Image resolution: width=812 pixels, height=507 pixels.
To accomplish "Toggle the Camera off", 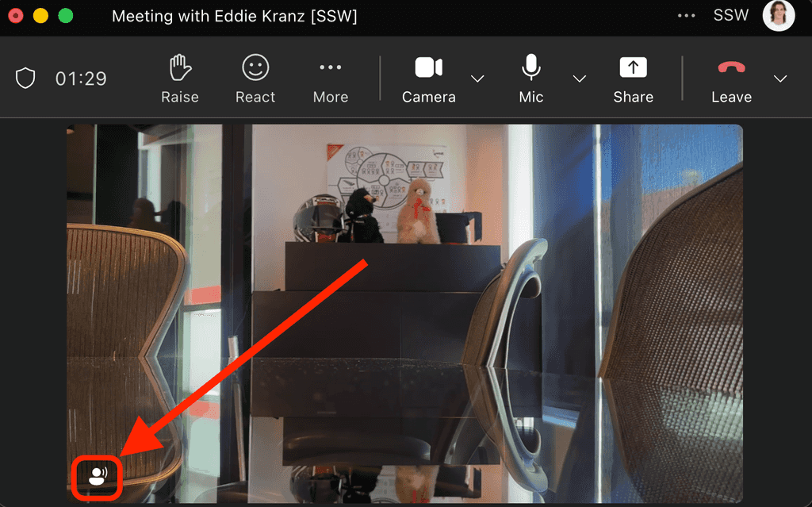I will point(428,79).
